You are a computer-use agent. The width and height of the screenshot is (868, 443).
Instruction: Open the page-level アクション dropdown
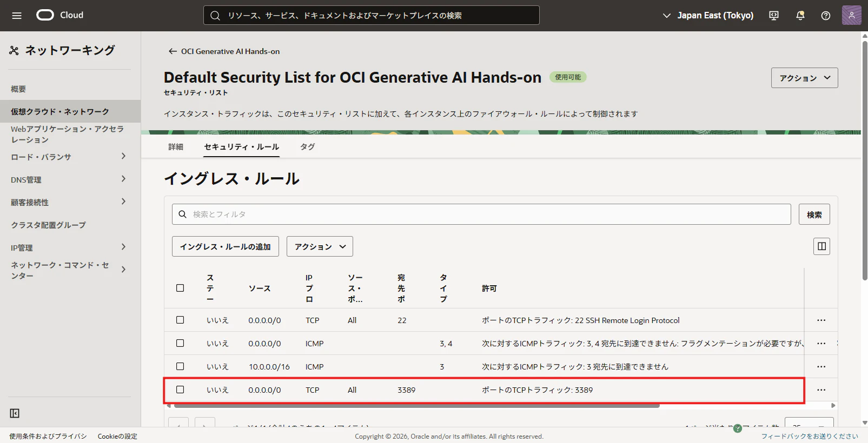pyautogui.click(x=804, y=78)
